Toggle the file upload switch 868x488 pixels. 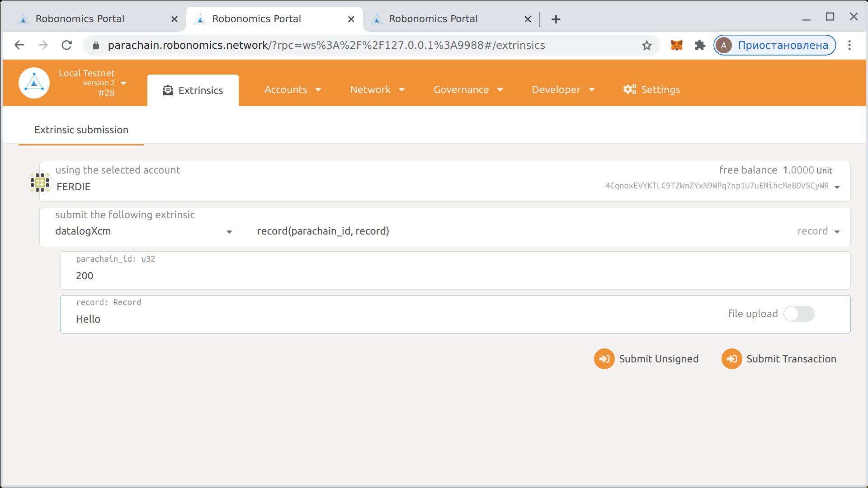pyautogui.click(x=799, y=314)
